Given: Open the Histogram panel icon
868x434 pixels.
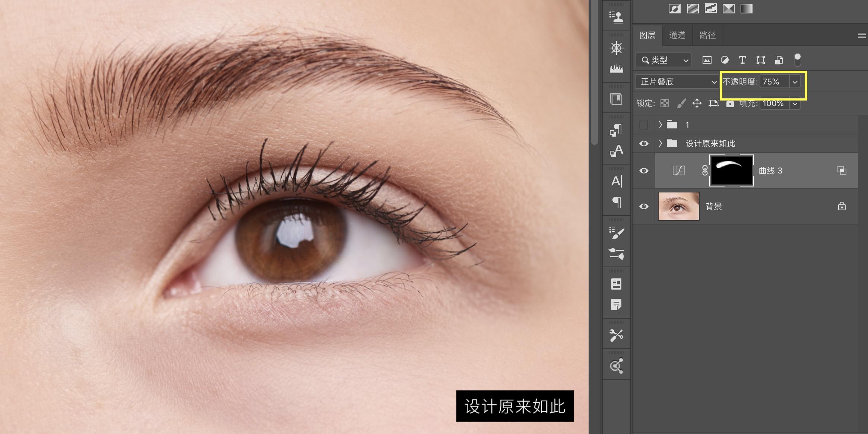Looking at the screenshot, I should [x=616, y=68].
